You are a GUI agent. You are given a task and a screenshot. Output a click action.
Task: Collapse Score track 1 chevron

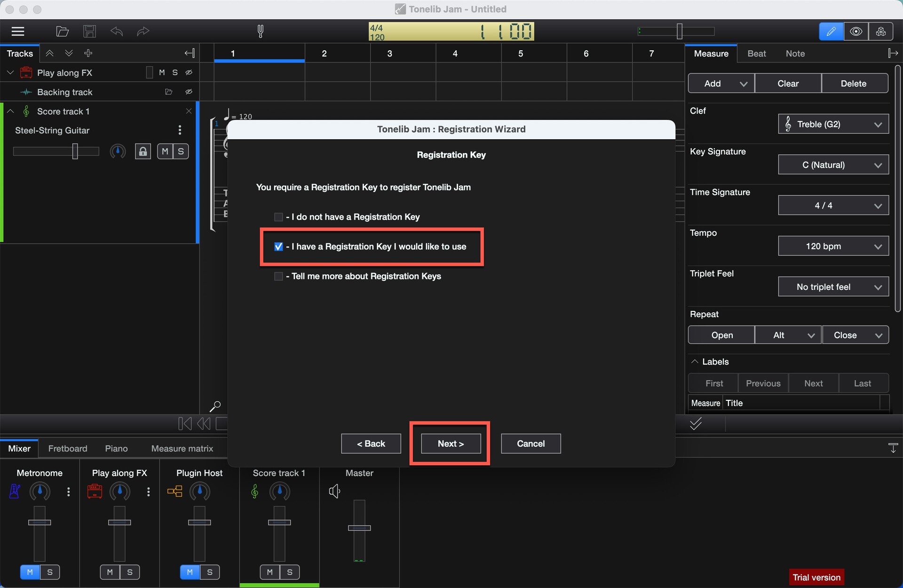pyautogui.click(x=10, y=111)
